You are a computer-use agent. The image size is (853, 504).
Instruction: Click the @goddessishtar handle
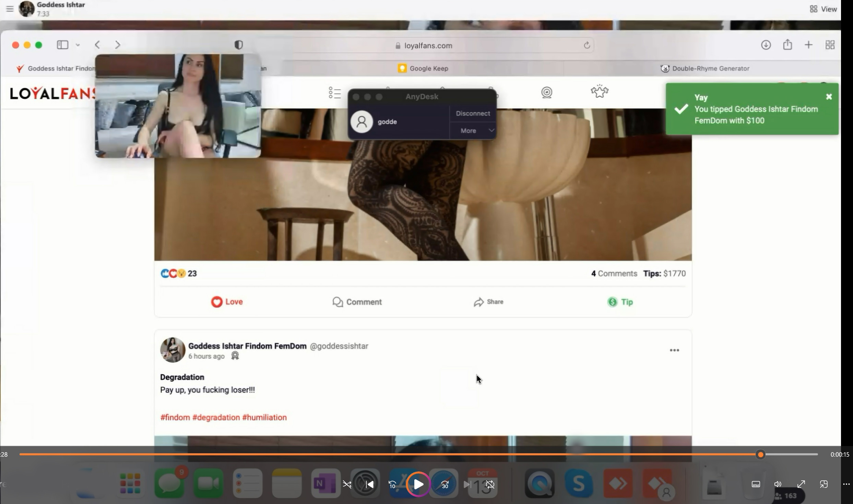pos(339,346)
